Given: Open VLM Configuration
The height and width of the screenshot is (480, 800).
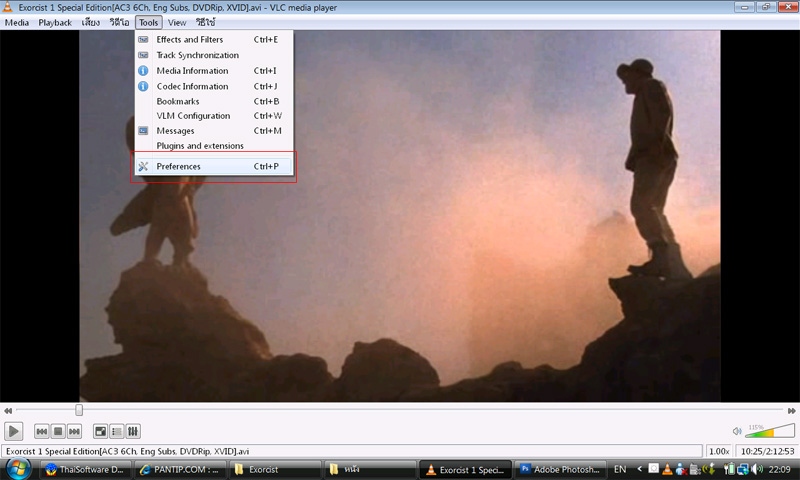Looking at the screenshot, I should tap(214, 116).
